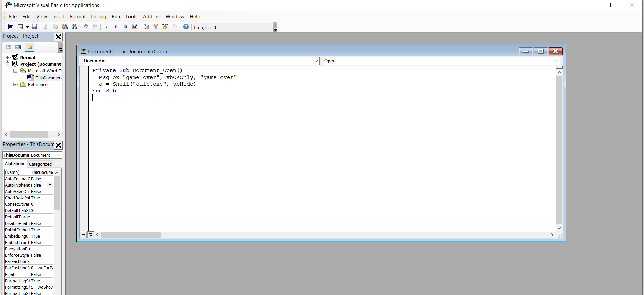The height and width of the screenshot is (295, 644).
Task: Click the code window scroll down arrow
Action: (559, 228)
